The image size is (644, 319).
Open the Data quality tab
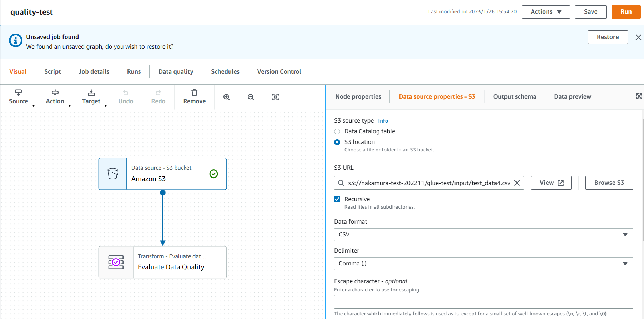[176, 71]
